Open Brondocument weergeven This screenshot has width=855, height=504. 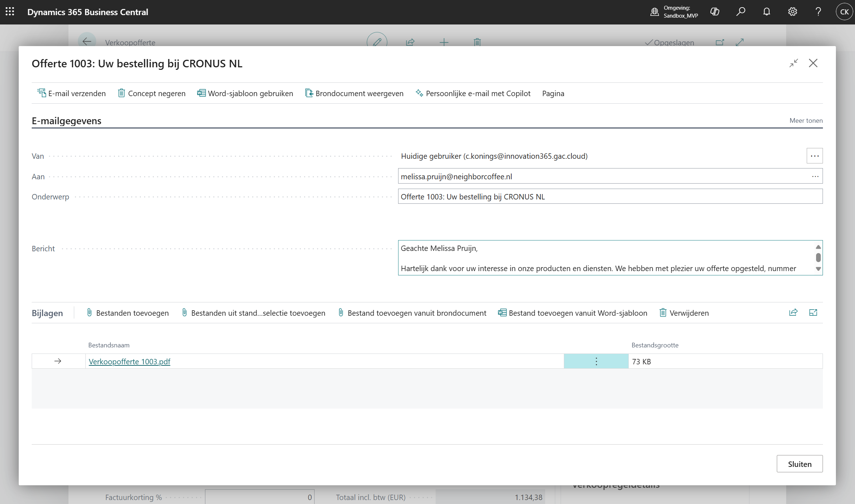(354, 93)
